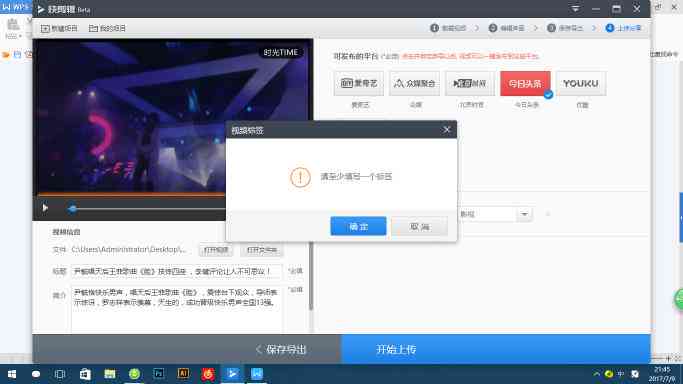Click the blue 开始上传 button
Viewport: 683px width, 384px height.
coord(496,349)
